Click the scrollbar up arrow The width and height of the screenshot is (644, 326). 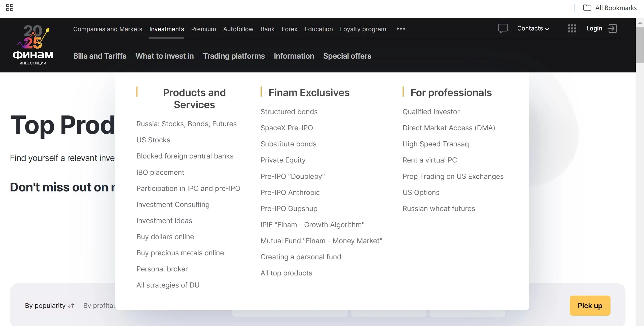pyautogui.click(x=640, y=22)
